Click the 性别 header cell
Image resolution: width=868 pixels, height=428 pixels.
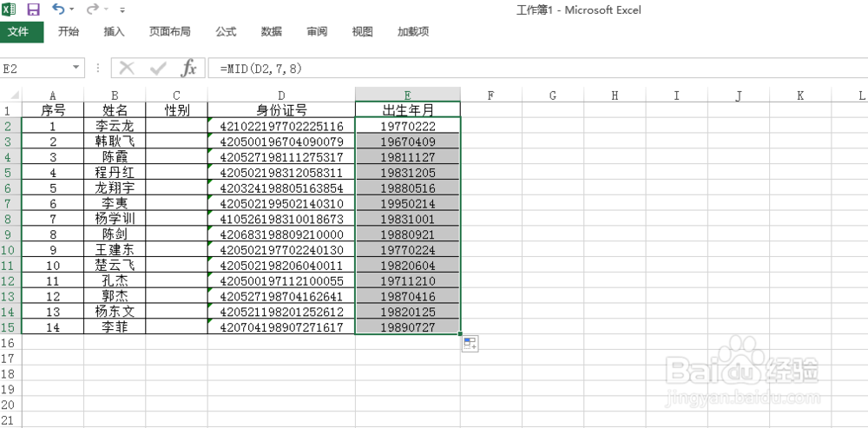click(176, 109)
